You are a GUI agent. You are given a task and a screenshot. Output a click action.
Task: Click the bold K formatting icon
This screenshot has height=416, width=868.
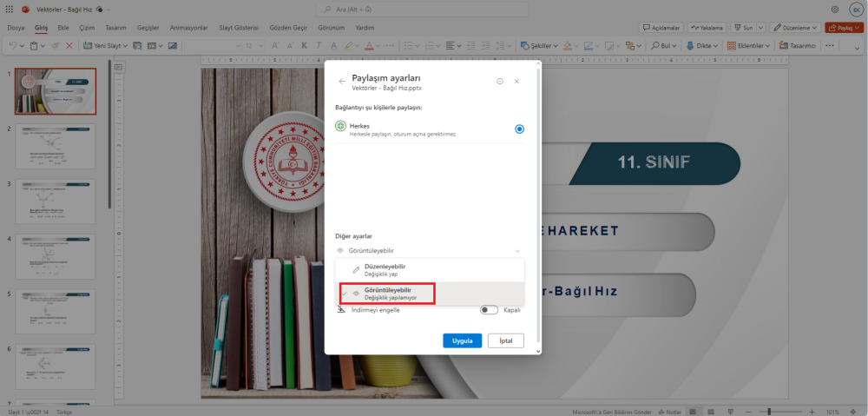pos(304,45)
